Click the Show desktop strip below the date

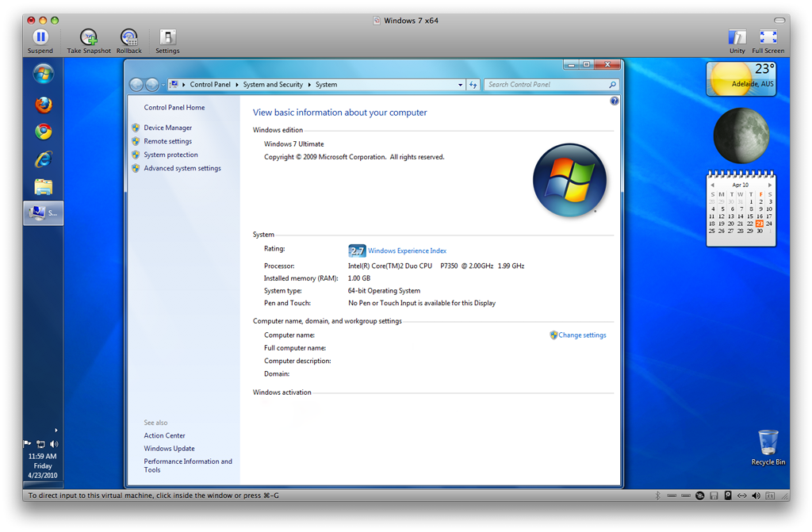tap(43, 485)
